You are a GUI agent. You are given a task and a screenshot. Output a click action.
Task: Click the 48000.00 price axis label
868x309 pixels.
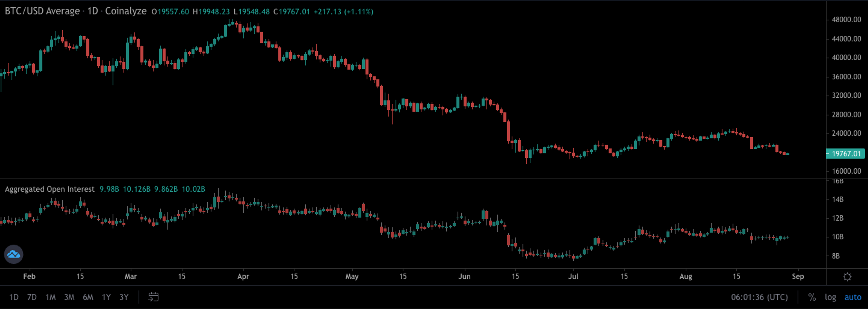(846, 19)
